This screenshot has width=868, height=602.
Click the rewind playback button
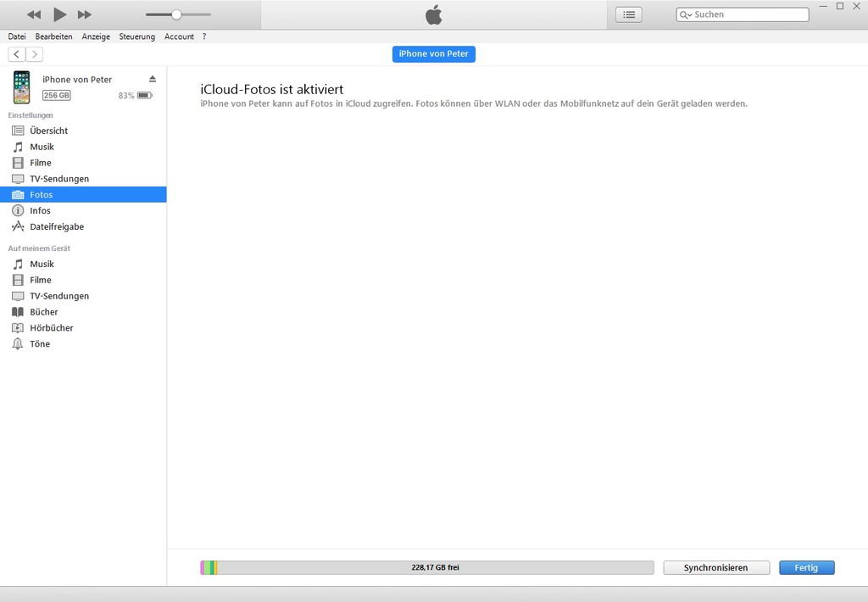[x=34, y=14]
